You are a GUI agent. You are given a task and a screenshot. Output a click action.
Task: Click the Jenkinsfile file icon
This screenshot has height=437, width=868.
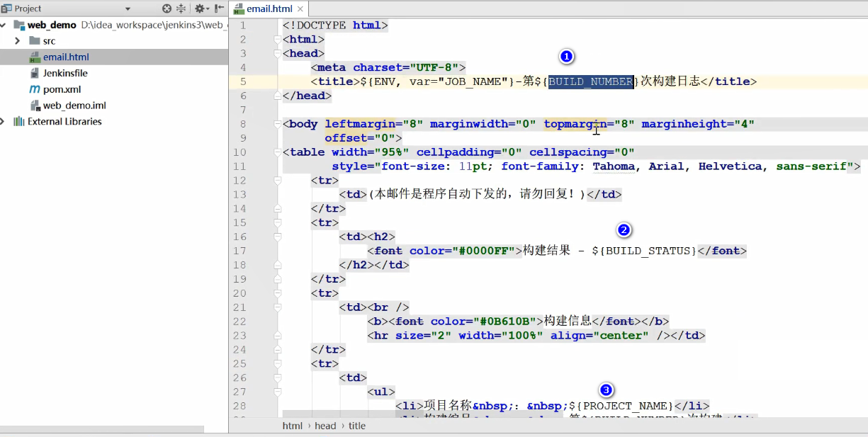pyautogui.click(x=35, y=74)
